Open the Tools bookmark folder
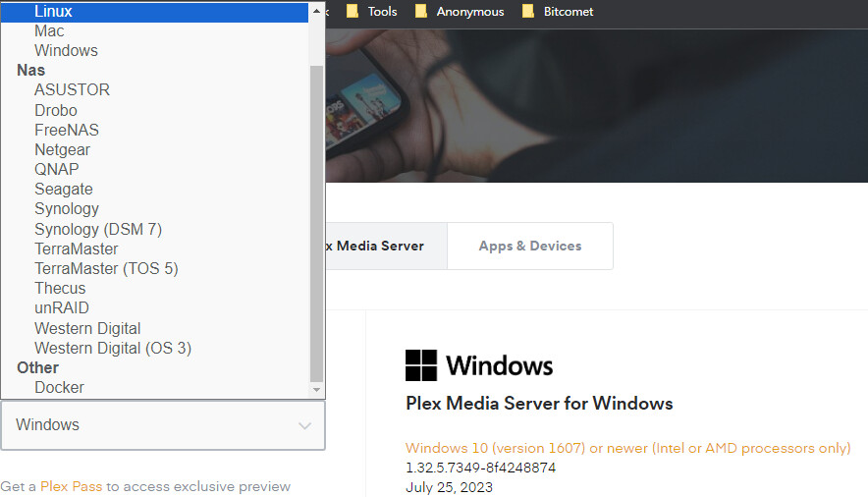Screen dimensions: 868x497 pyautogui.click(x=372, y=12)
